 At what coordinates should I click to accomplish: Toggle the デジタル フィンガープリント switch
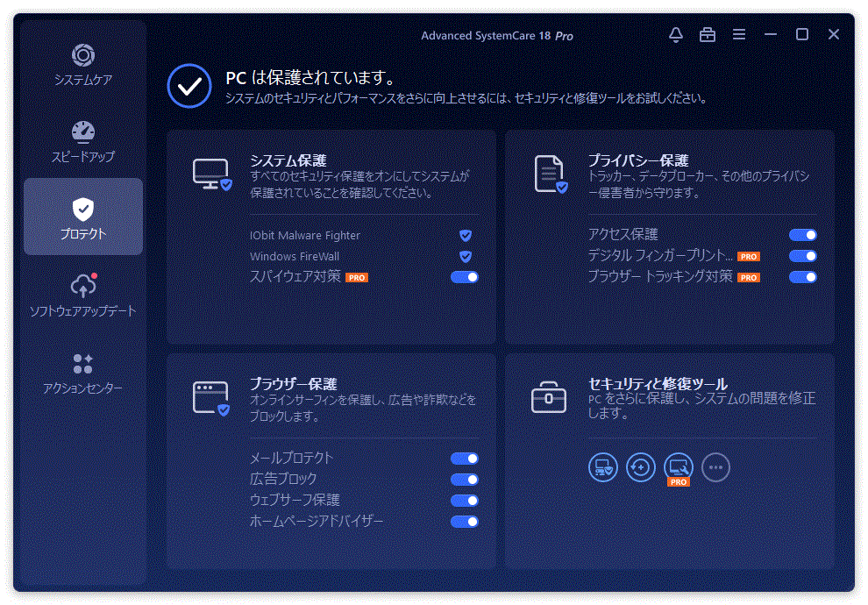(802, 256)
